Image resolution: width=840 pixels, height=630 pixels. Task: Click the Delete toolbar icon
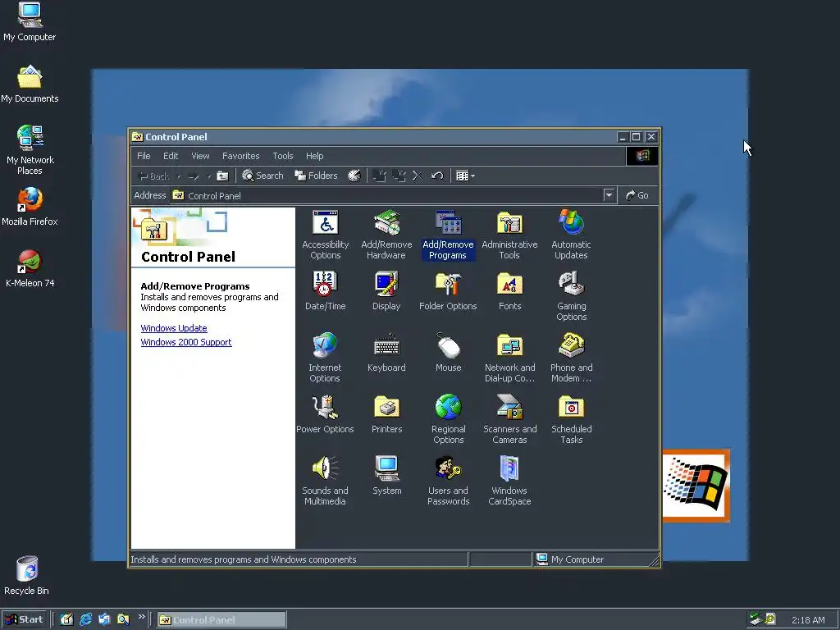(418, 176)
